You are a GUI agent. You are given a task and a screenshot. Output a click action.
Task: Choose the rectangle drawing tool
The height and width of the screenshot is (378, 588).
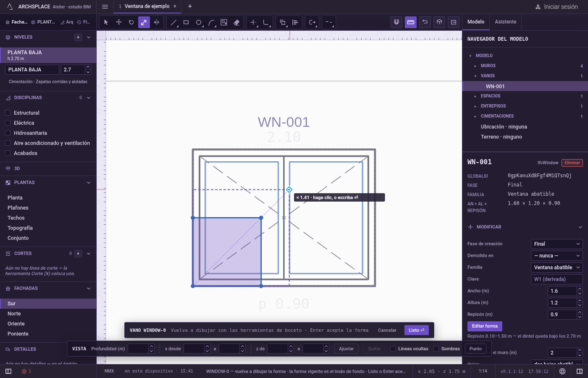(x=186, y=22)
